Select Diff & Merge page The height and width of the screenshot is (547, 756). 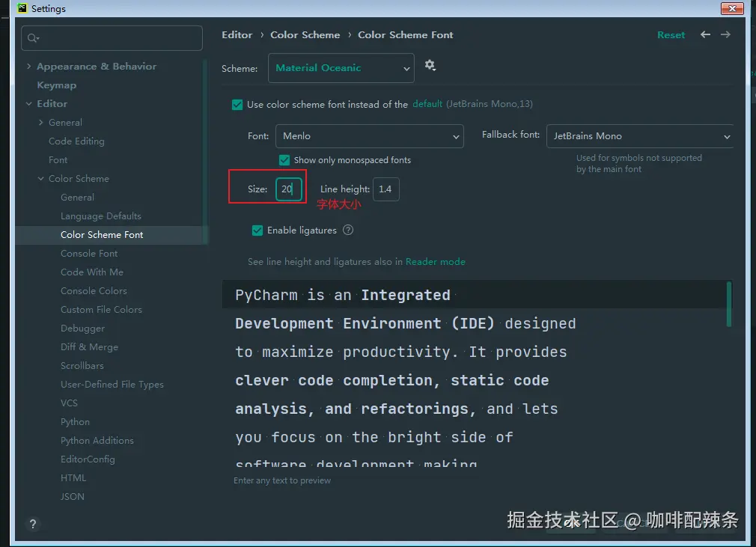tap(89, 347)
